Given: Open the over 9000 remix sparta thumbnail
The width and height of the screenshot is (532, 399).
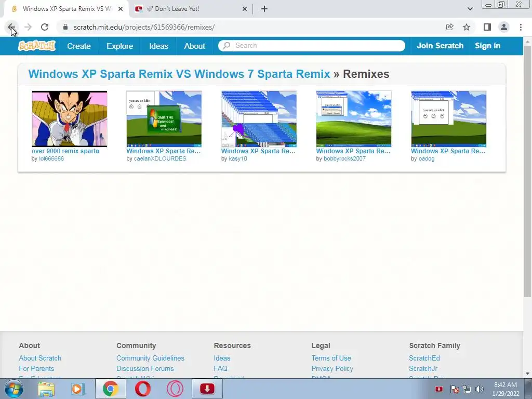Looking at the screenshot, I should [x=70, y=119].
